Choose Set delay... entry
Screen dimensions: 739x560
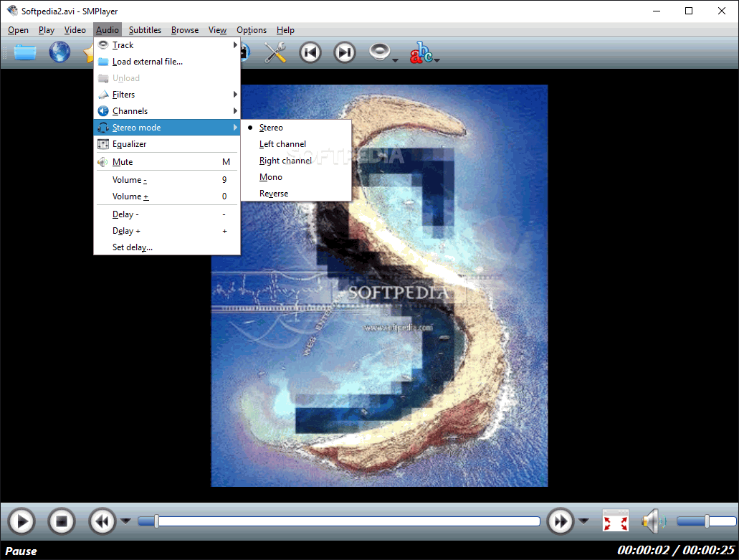[167, 247]
